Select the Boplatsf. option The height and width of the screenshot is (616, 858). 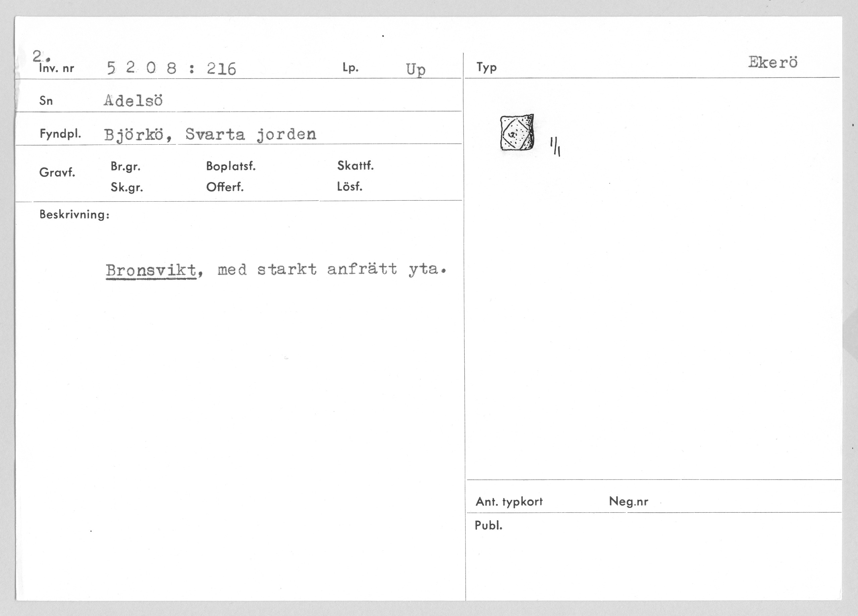[231, 166]
